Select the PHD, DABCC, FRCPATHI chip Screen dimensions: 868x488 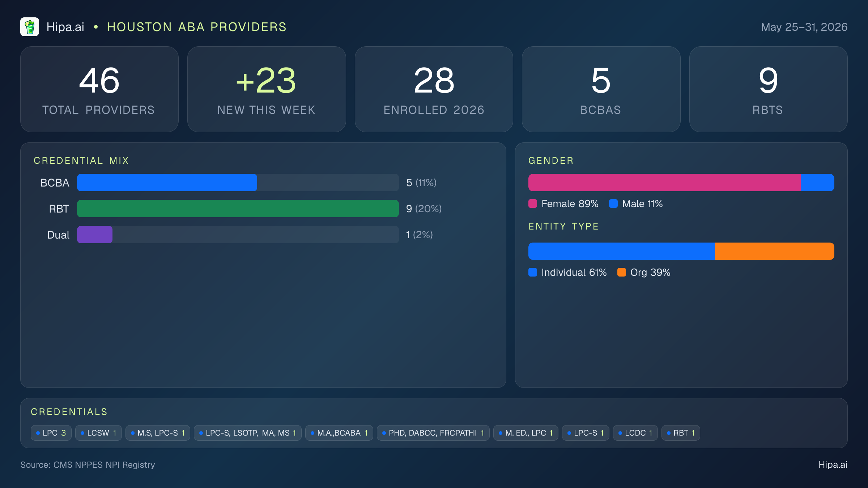point(433,433)
